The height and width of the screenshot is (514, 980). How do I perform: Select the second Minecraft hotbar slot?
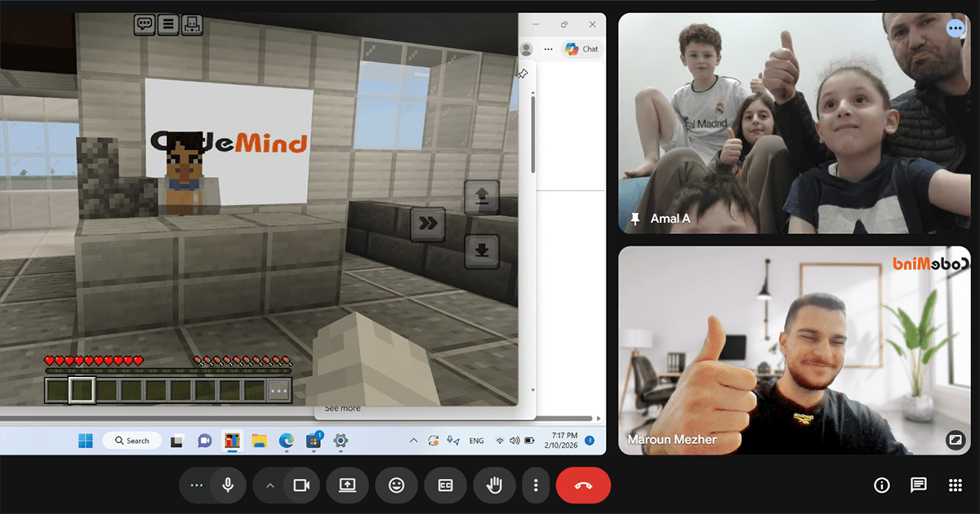pos(82,391)
